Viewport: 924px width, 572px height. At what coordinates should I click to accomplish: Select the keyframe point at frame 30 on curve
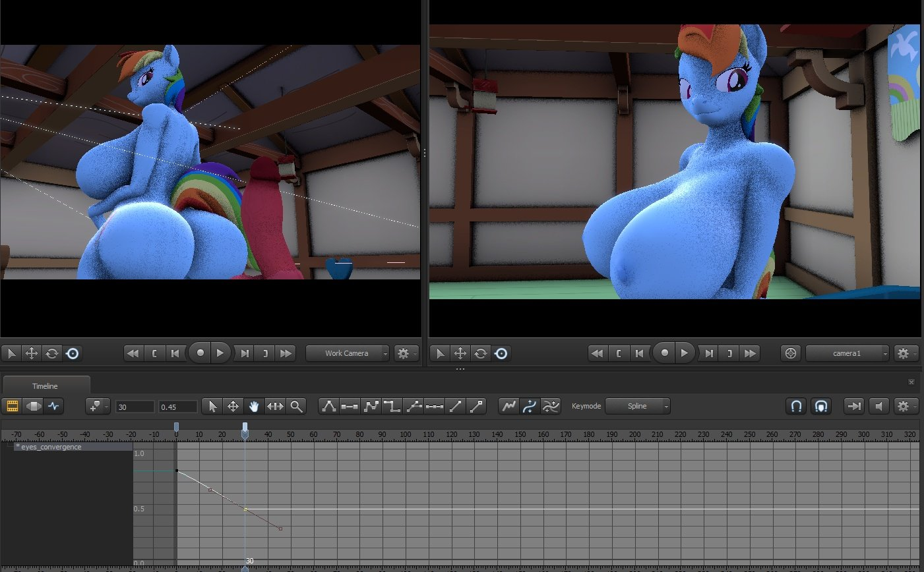coord(245,509)
